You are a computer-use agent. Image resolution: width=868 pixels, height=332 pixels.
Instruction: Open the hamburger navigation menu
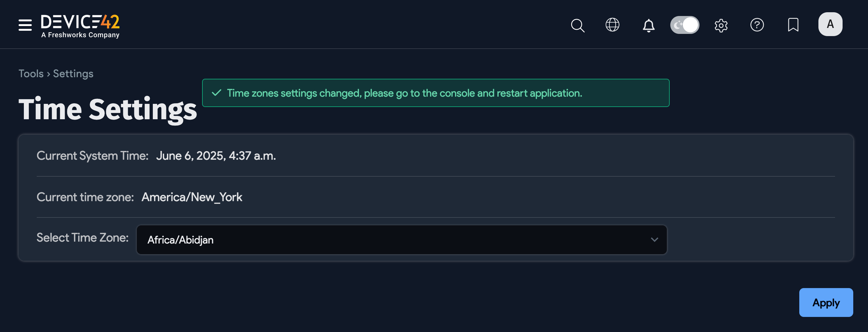click(x=25, y=24)
